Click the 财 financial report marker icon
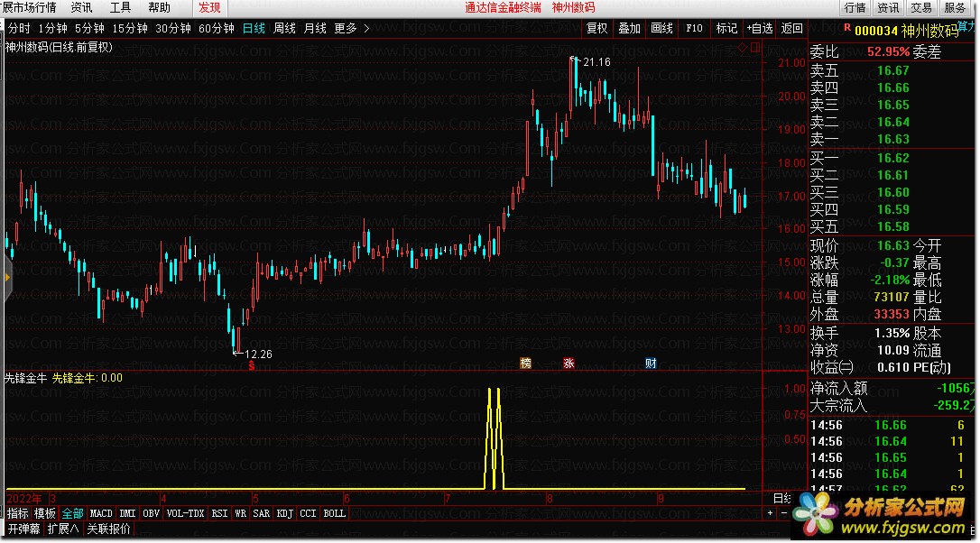 [x=651, y=363]
